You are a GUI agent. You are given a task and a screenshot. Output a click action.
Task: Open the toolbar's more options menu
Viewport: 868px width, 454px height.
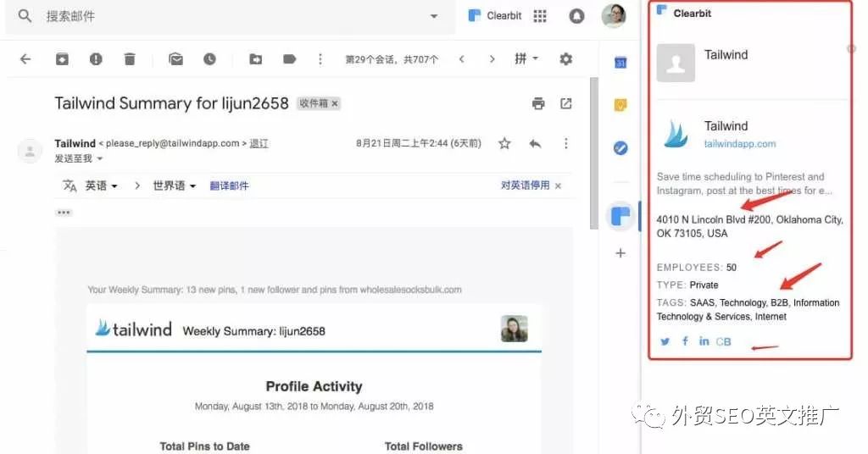(x=320, y=58)
